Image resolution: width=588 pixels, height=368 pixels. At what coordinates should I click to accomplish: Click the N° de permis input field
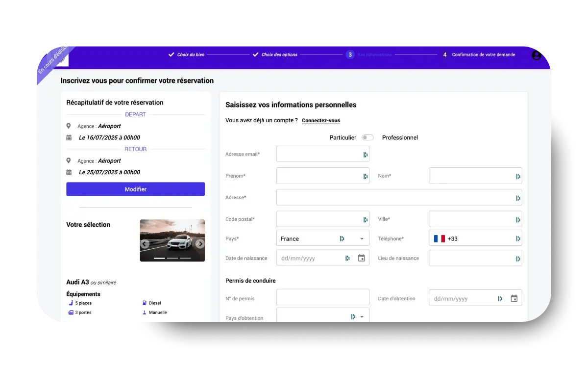(x=323, y=297)
